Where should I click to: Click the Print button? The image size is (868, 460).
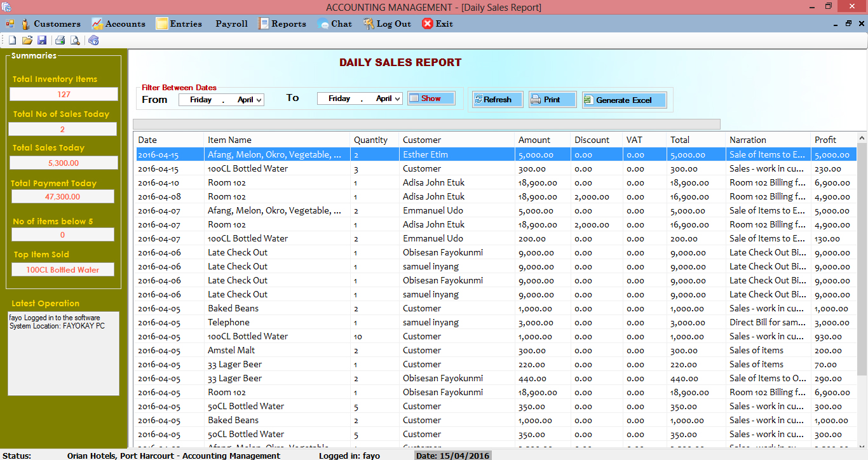point(552,100)
